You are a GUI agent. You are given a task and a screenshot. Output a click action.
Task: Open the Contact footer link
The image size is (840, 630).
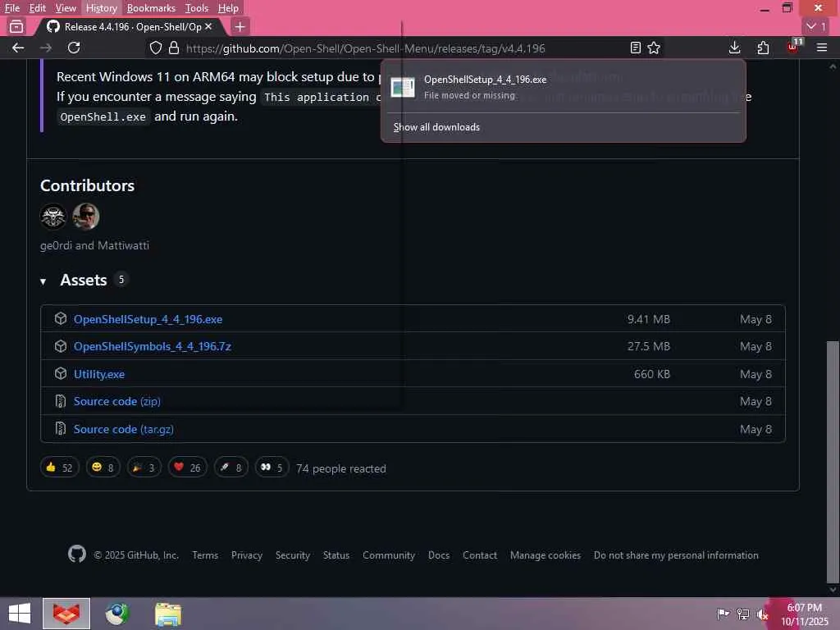[479, 555]
